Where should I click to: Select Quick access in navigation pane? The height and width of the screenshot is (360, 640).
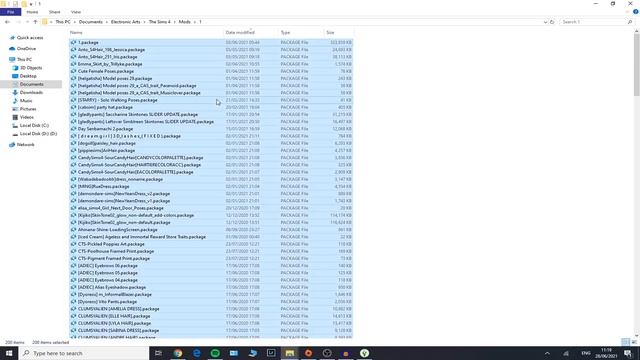(29, 38)
